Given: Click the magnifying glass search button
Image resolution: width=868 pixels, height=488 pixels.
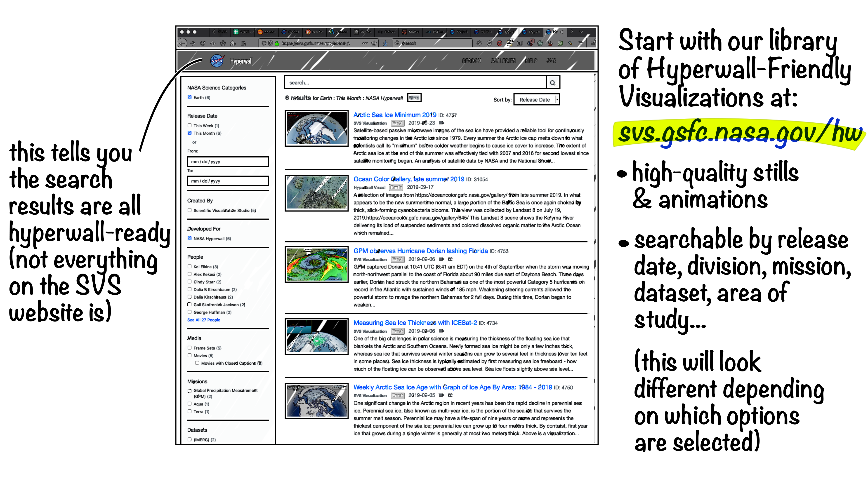Looking at the screenshot, I should [553, 82].
